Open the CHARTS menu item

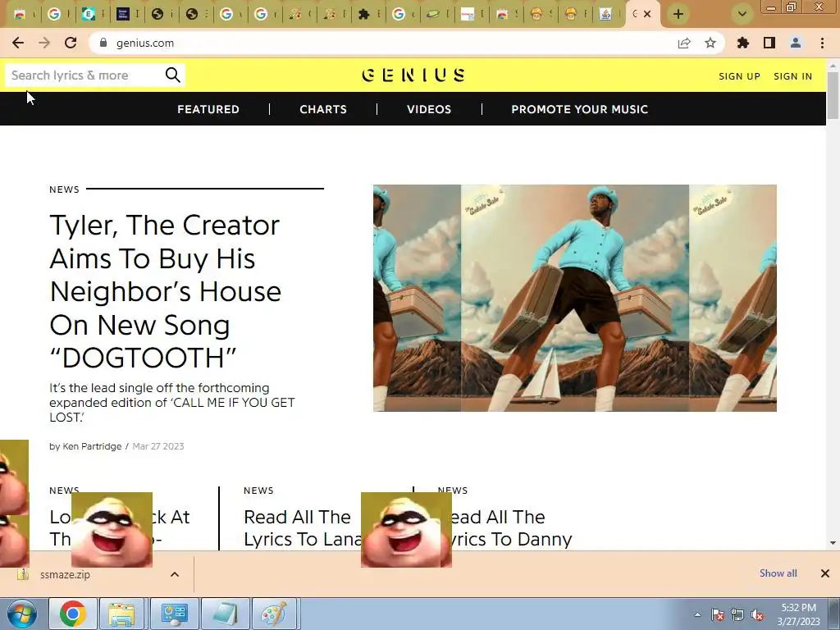[x=323, y=109]
